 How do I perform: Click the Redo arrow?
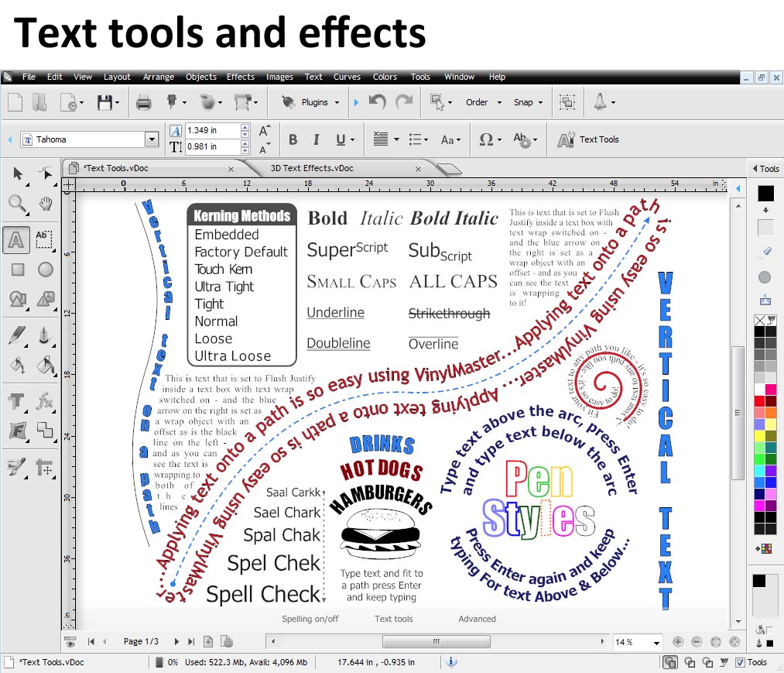[403, 101]
